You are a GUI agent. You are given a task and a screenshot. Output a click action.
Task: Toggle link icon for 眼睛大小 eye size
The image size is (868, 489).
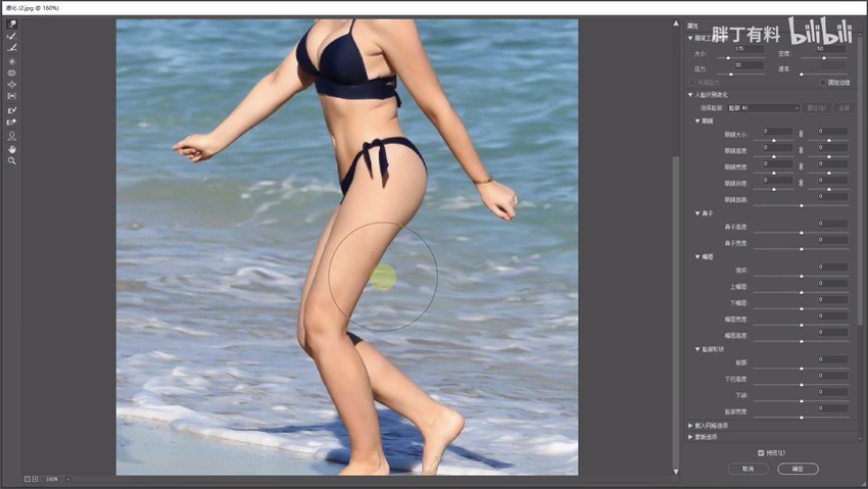point(800,132)
